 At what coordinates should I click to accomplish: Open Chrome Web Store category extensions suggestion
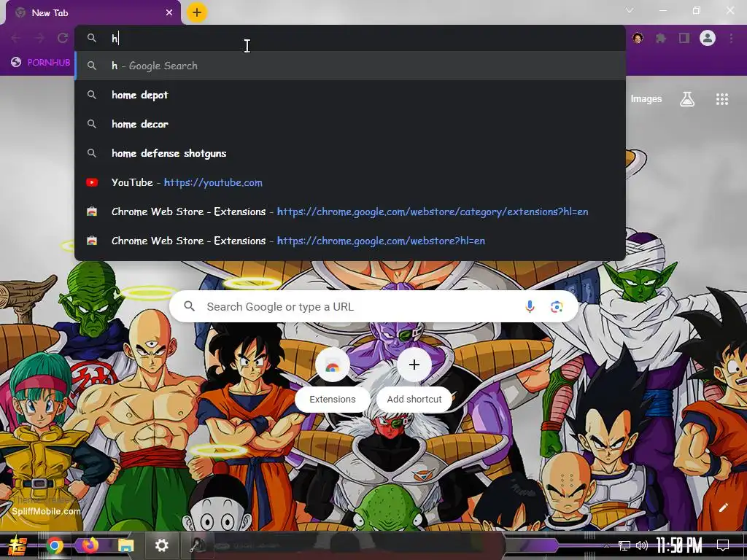pyautogui.click(x=349, y=211)
